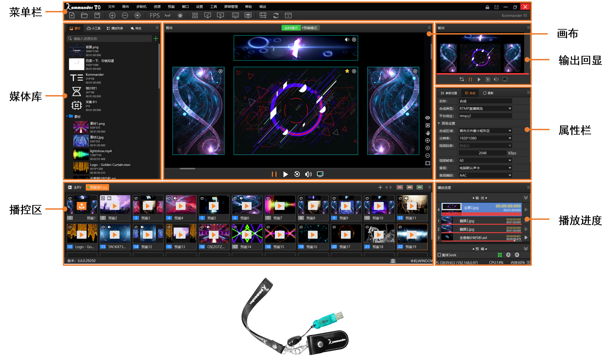This screenshot has width=612, height=364.
Task: Click the green plus add resource icon
Action: coord(156,39)
